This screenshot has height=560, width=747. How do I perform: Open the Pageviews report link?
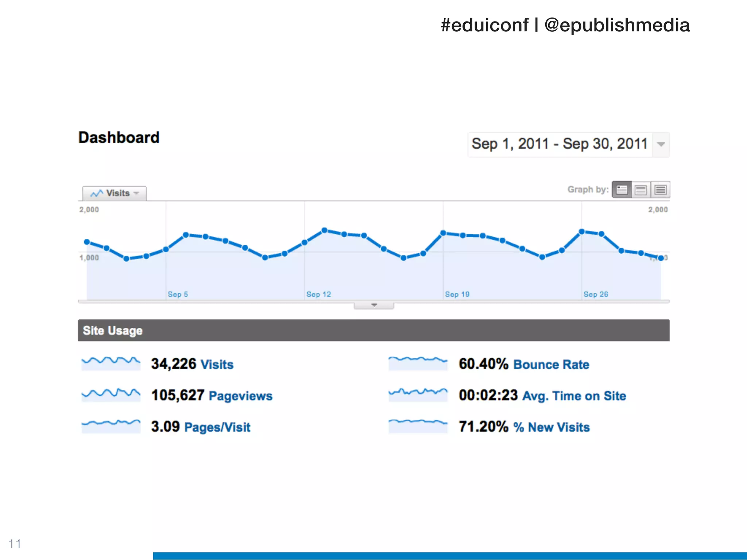pos(240,396)
